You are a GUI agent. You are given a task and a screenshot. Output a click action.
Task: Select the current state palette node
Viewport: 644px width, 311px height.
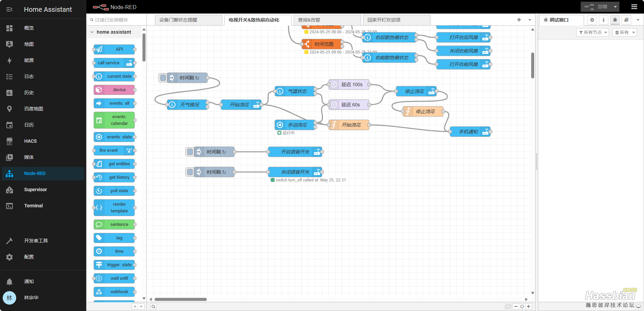coord(114,76)
